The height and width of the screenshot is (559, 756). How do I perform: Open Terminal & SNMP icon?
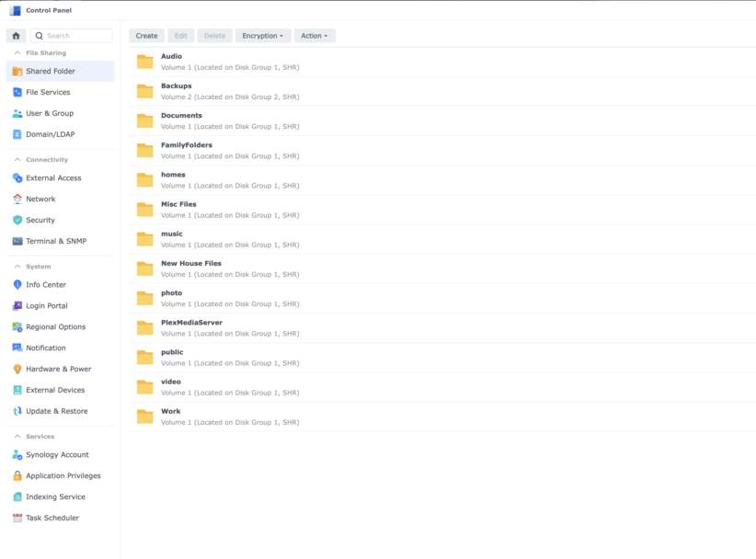[x=17, y=241]
